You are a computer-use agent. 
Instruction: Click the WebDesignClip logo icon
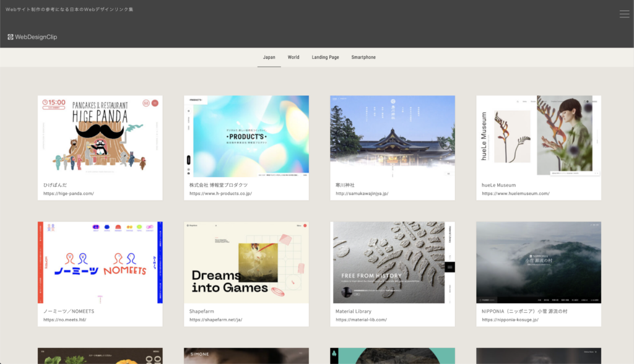pyautogui.click(x=10, y=37)
